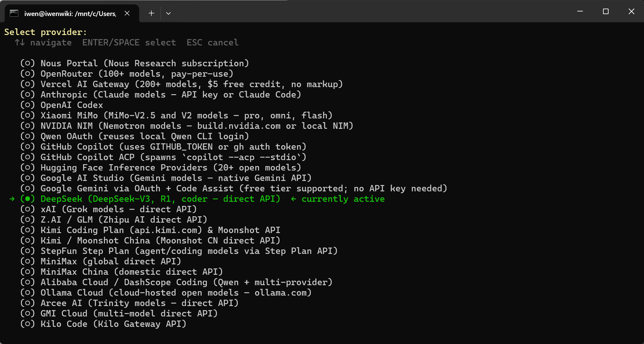
Task: Pick the OpenAI Codex provider entry
Action: (x=61, y=105)
